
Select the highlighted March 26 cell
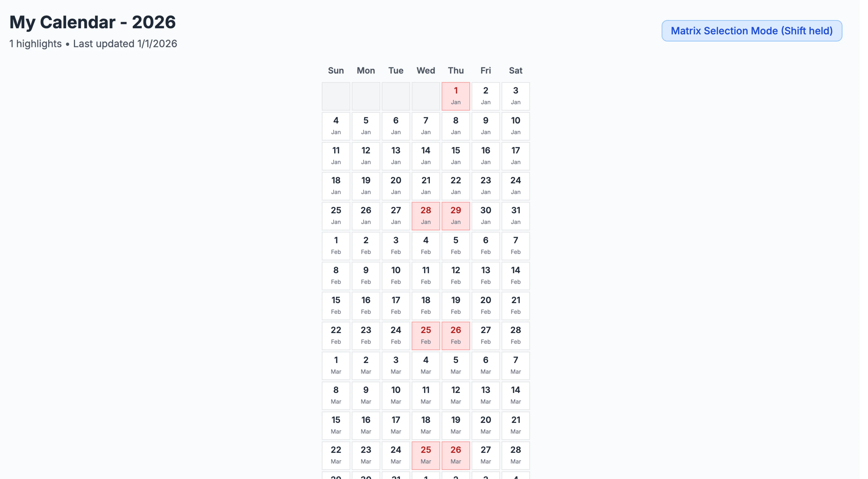tap(455, 456)
